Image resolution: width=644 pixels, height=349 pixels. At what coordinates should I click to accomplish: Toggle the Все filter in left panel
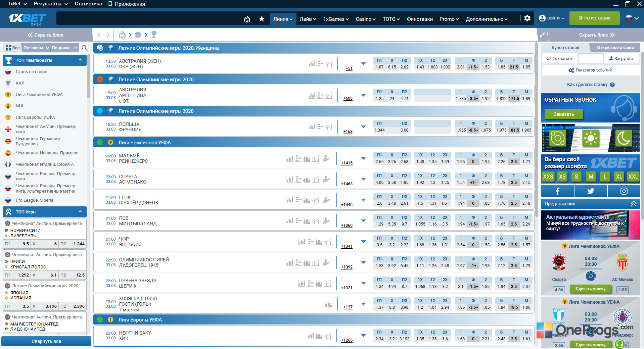(12, 48)
